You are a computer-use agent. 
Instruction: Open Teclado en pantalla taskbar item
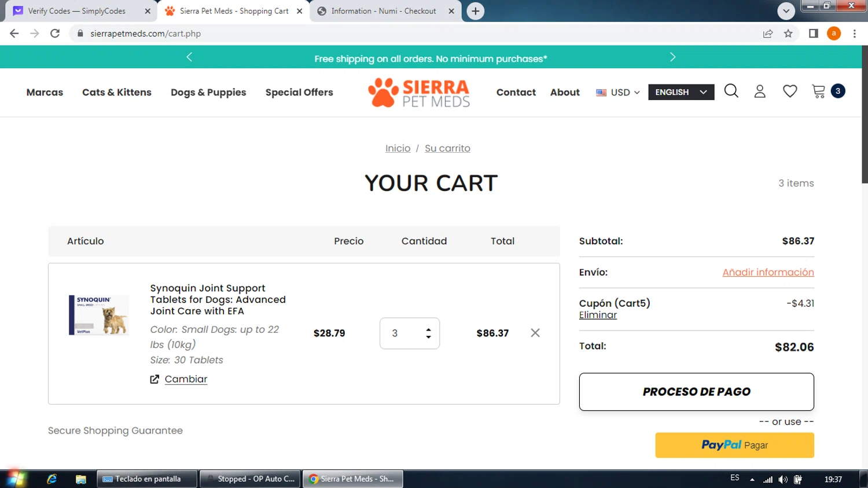tap(147, 479)
